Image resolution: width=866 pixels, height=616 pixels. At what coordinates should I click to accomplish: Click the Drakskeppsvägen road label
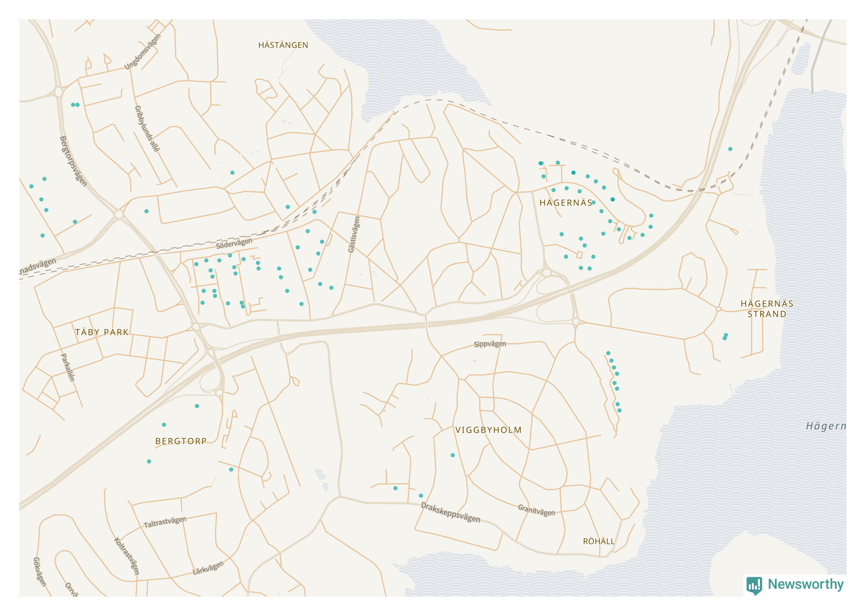[x=450, y=513]
